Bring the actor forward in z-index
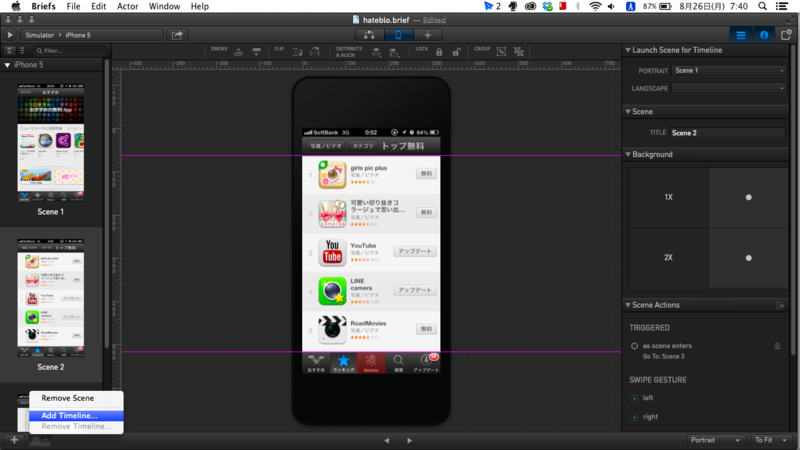The image size is (800, 450). pyautogui.click(x=238, y=52)
